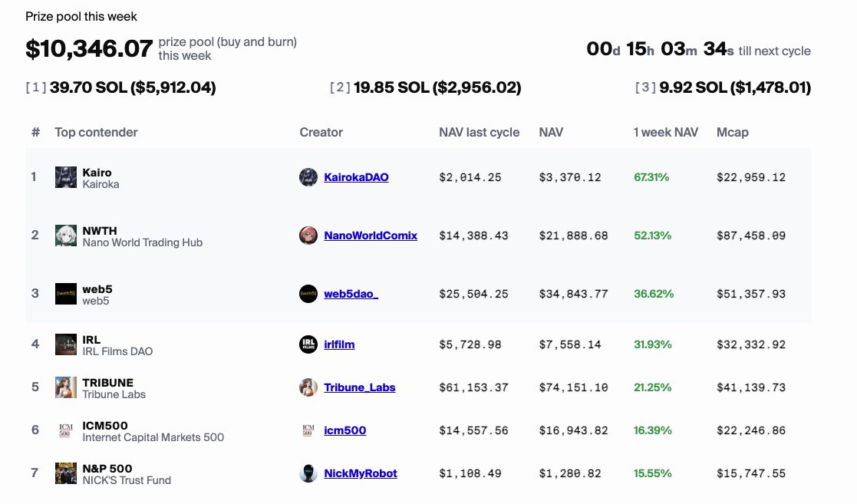Image resolution: width=857 pixels, height=504 pixels.
Task: Visit the web5dao_ creator link
Action: tap(351, 294)
